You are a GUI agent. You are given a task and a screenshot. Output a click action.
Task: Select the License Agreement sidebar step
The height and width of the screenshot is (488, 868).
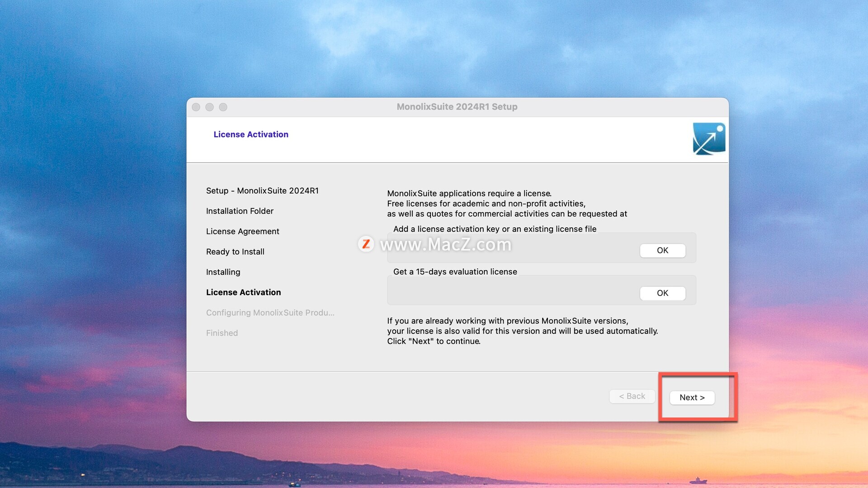pyautogui.click(x=243, y=231)
